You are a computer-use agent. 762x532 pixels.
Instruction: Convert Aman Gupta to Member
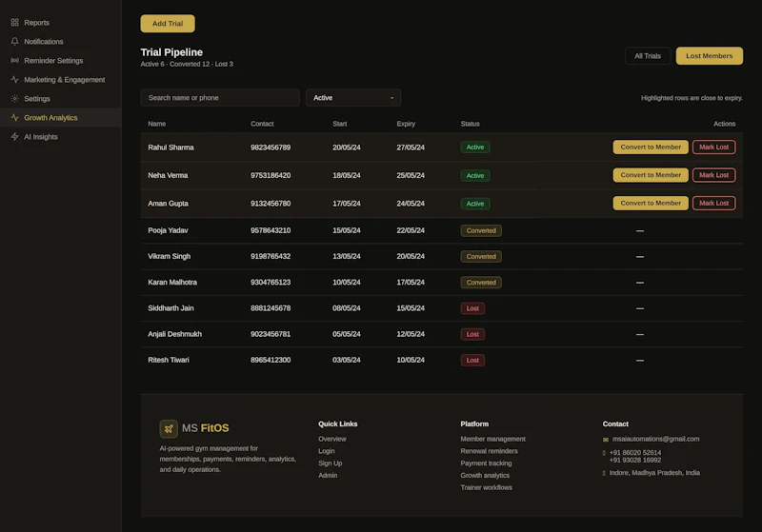651,204
